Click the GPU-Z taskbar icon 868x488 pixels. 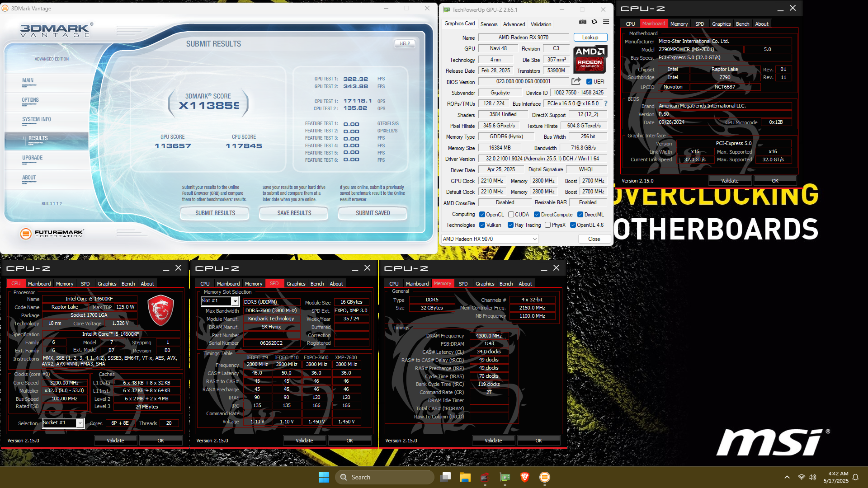pos(505,477)
